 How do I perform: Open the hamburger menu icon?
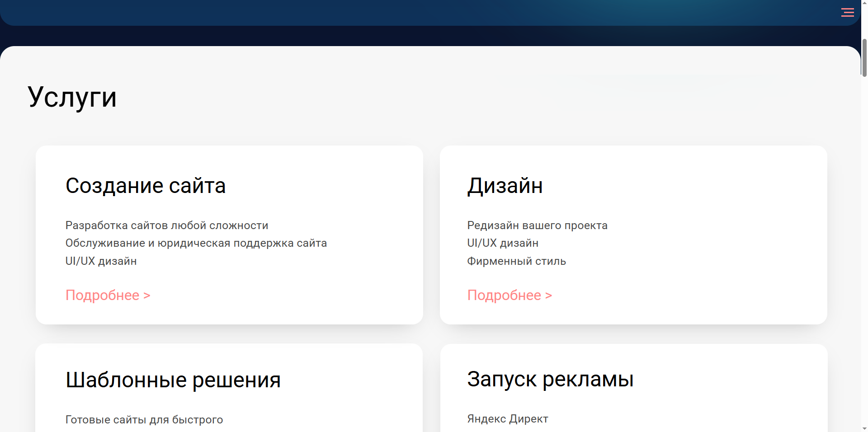coord(847,13)
